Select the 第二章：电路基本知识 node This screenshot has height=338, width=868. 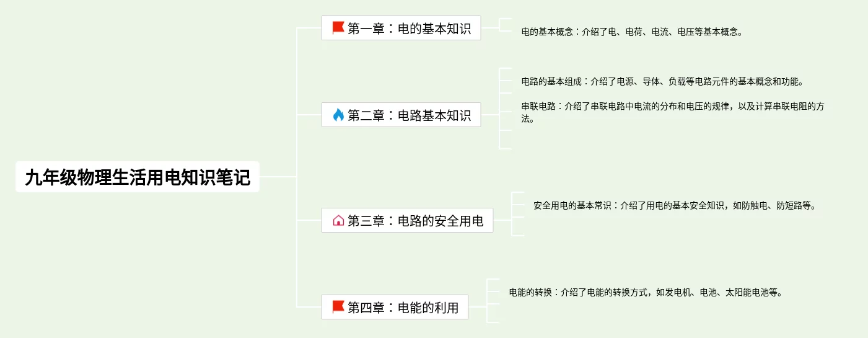(401, 115)
